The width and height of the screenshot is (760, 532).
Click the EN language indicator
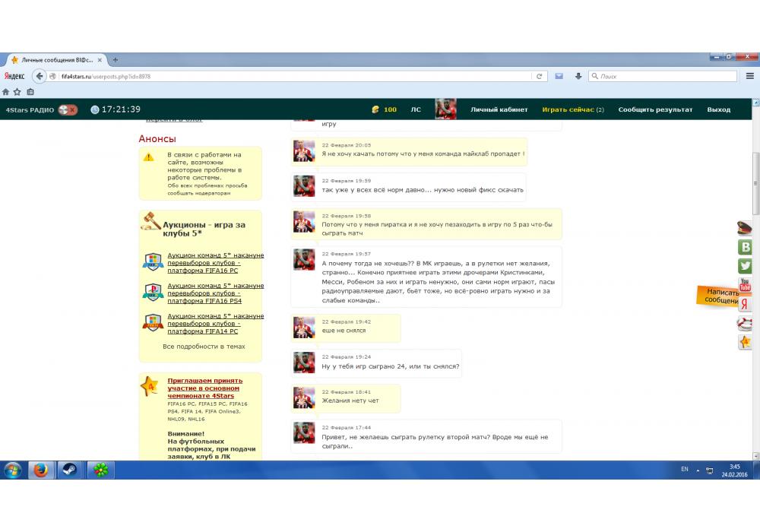685,469
